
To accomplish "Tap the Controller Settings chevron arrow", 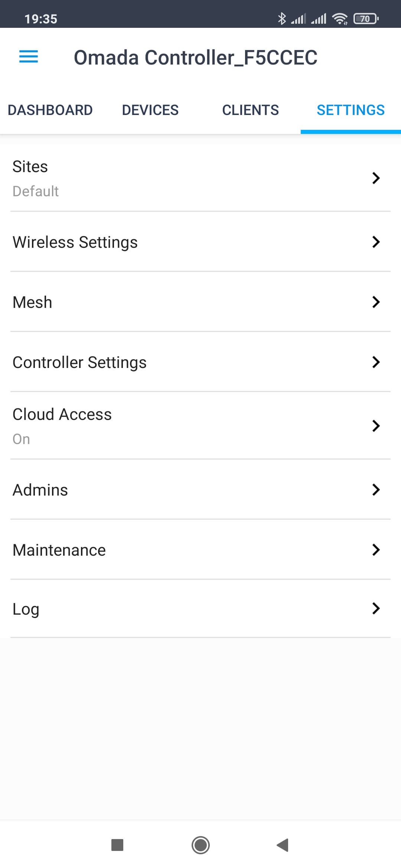I will tap(376, 362).
